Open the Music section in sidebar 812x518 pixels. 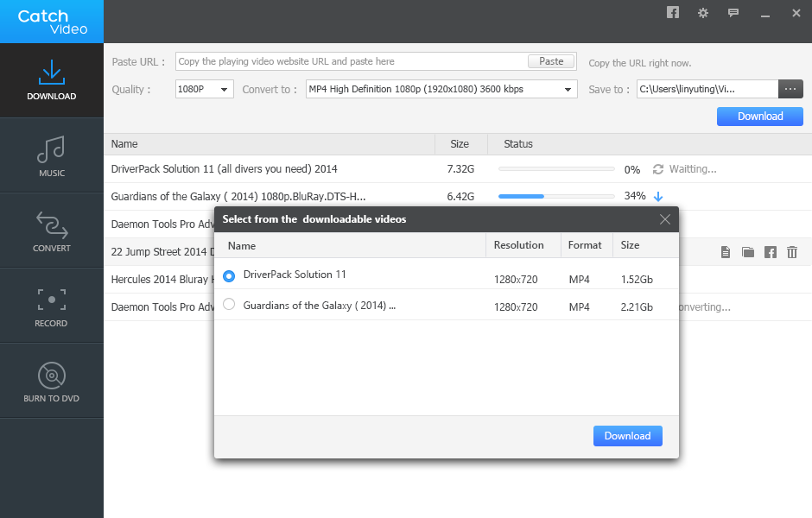(52, 155)
